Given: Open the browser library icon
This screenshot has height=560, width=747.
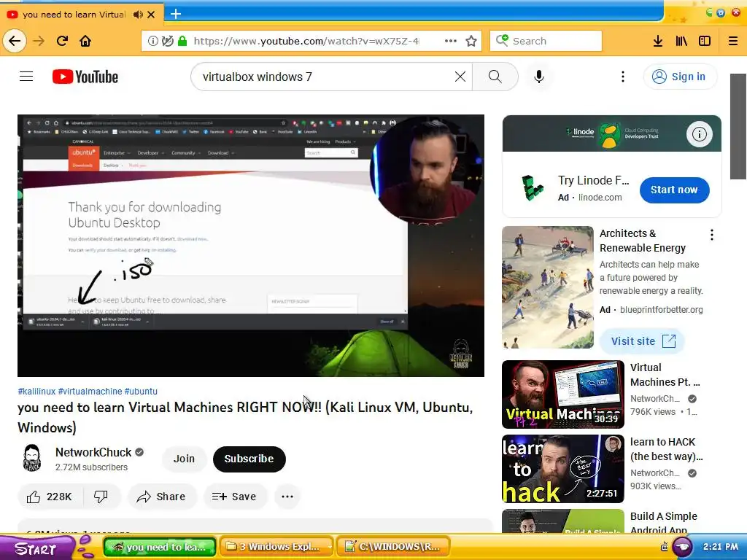Looking at the screenshot, I should [x=681, y=41].
